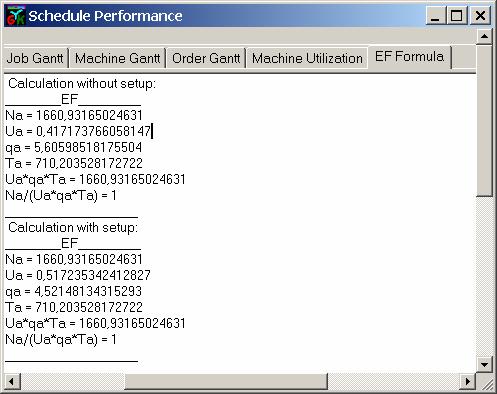Click the 'Calculation with setup:' heading
Screen dimensions: 497x394
click(x=73, y=227)
